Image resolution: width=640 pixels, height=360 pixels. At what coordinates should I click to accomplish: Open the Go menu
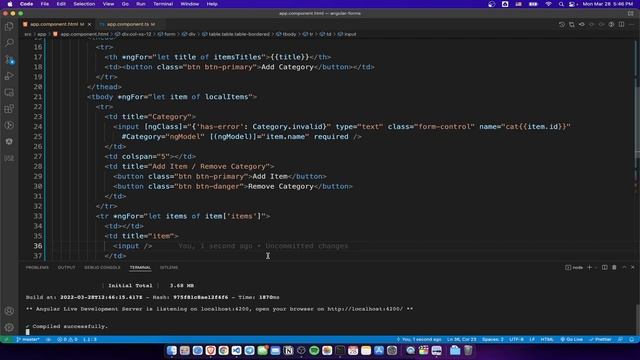125,4
